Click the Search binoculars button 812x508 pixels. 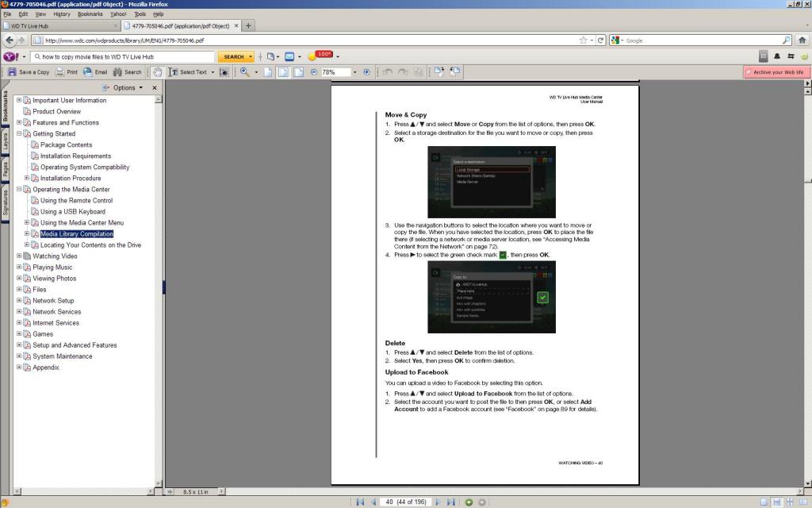pyautogui.click(x=127, y=72)
